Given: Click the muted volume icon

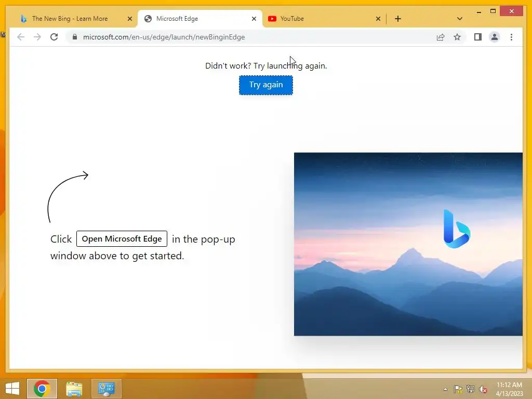Looking at the screenshot, I should (483, 389).
